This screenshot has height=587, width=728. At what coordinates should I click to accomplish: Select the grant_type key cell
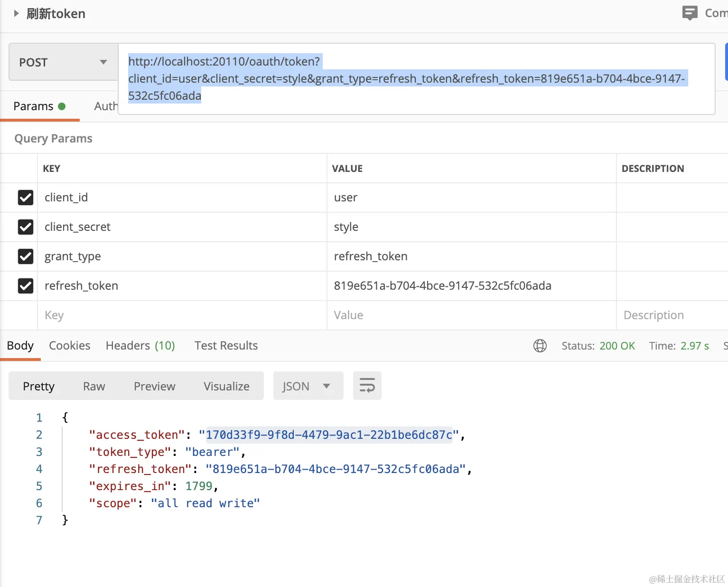point(182,256)
